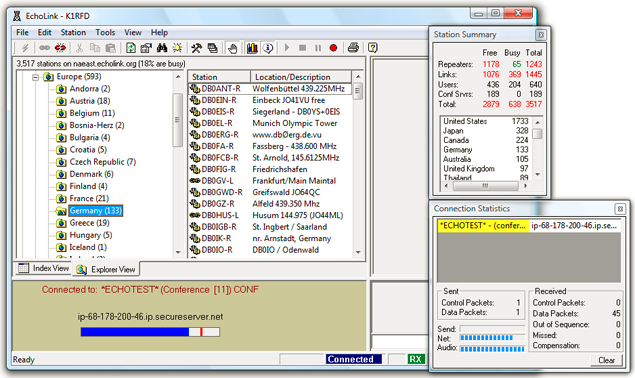Click the refresh station list icon

pos(130,48)
